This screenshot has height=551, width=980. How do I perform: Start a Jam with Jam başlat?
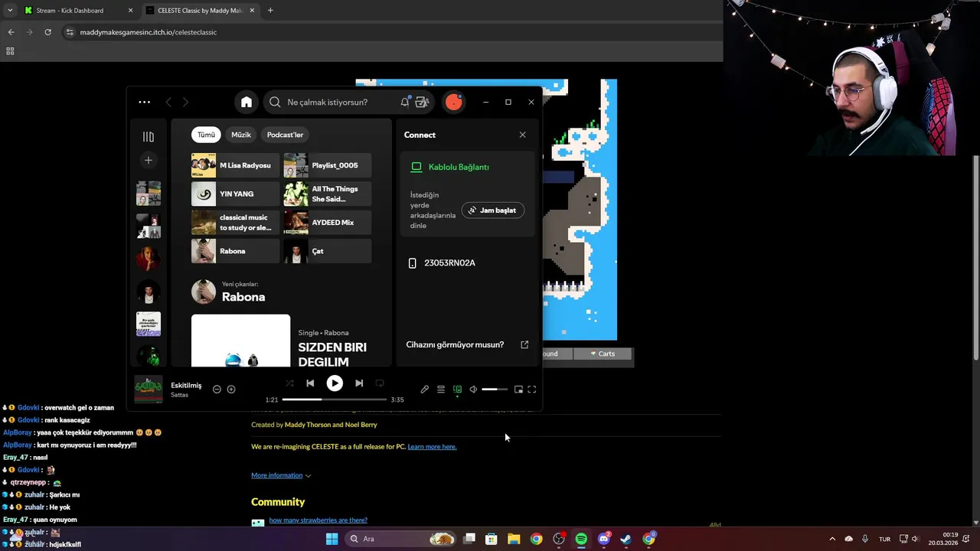(x=493, y=210)
